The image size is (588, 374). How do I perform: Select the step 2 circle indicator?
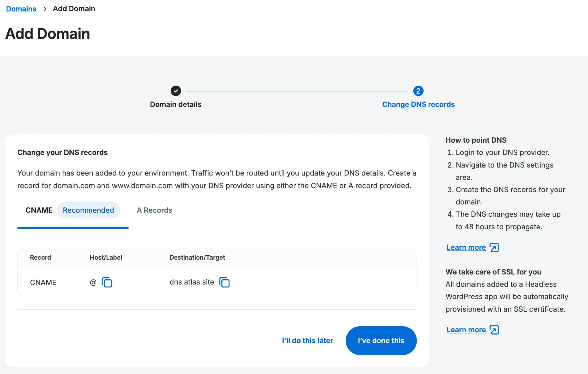(418, 91)
